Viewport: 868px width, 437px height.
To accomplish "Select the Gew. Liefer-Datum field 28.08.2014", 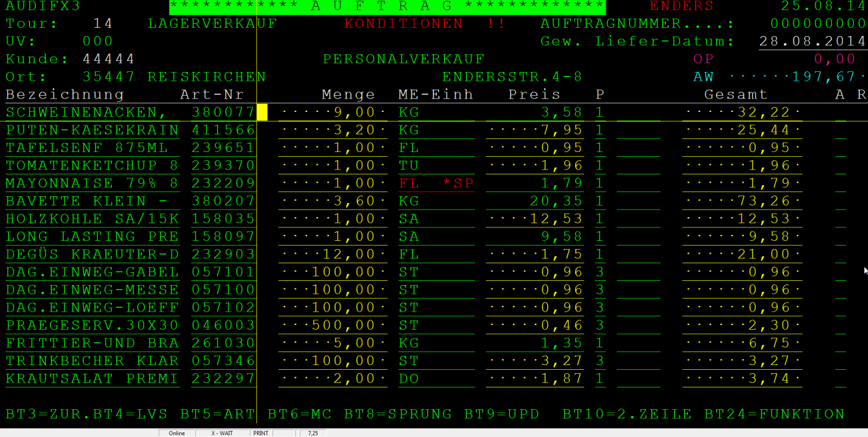I will click(x=812, y=41).
